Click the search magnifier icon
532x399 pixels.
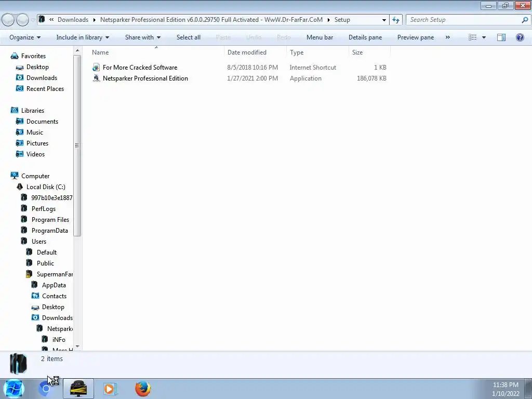(x=525, y=20)
